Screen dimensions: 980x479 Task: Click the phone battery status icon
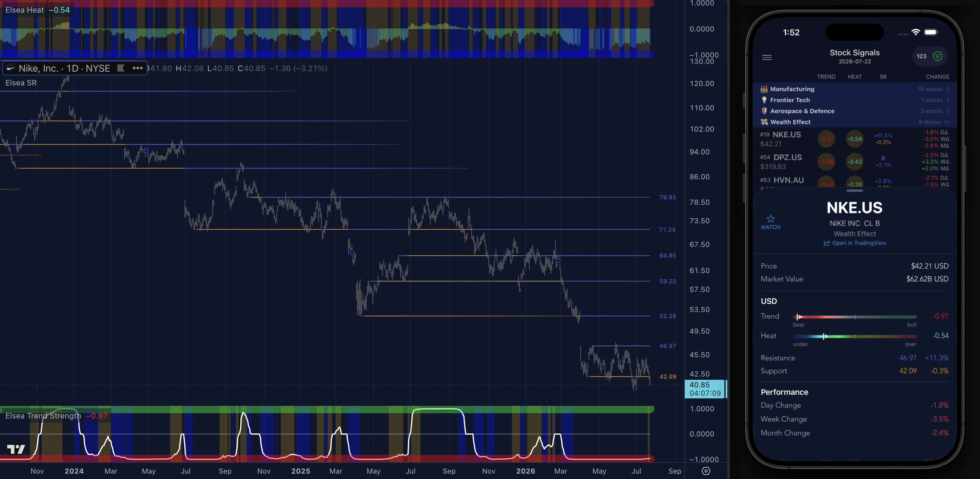(x=931, y=32)
